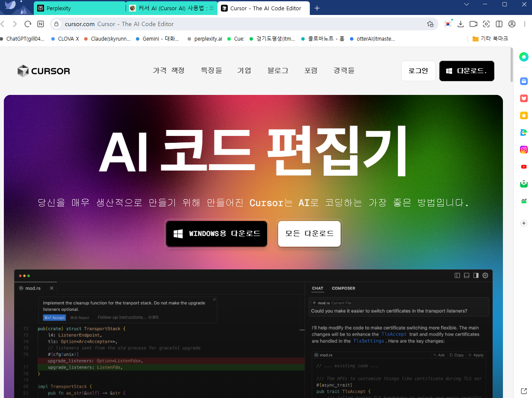Close the inline prompt box X
This screenshot has height=398, width=532.
(215, 299)
